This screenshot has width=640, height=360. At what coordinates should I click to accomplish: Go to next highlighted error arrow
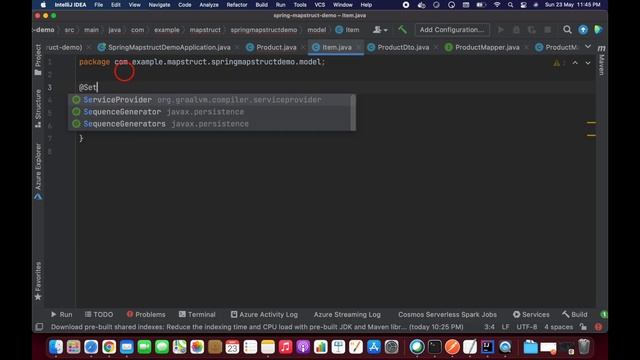588,63
